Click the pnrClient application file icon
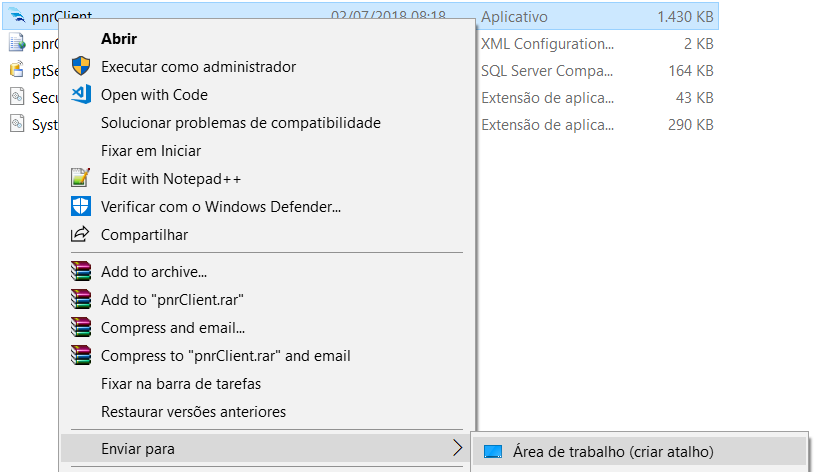 (x=17, y=16)
